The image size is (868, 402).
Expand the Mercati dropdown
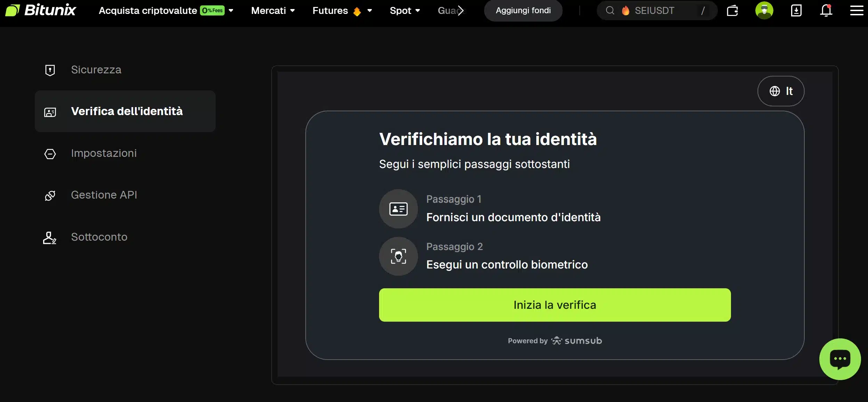273,10
